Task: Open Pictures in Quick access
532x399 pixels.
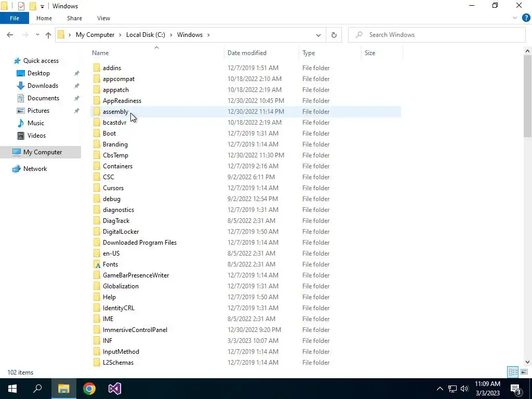Action: [38, 111]
